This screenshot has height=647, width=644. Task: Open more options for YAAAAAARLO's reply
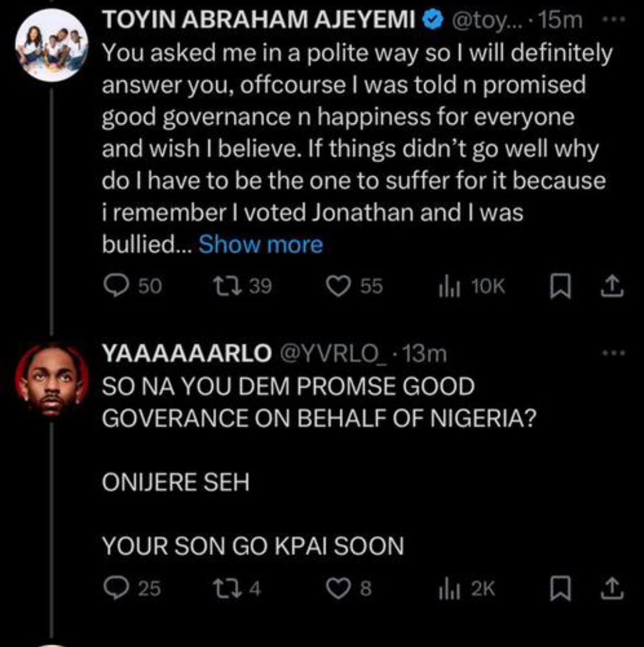pos(615,354)
